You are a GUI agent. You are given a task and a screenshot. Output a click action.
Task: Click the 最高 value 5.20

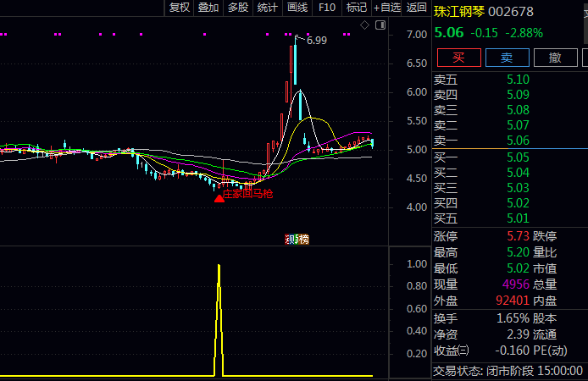pos(518,252)
